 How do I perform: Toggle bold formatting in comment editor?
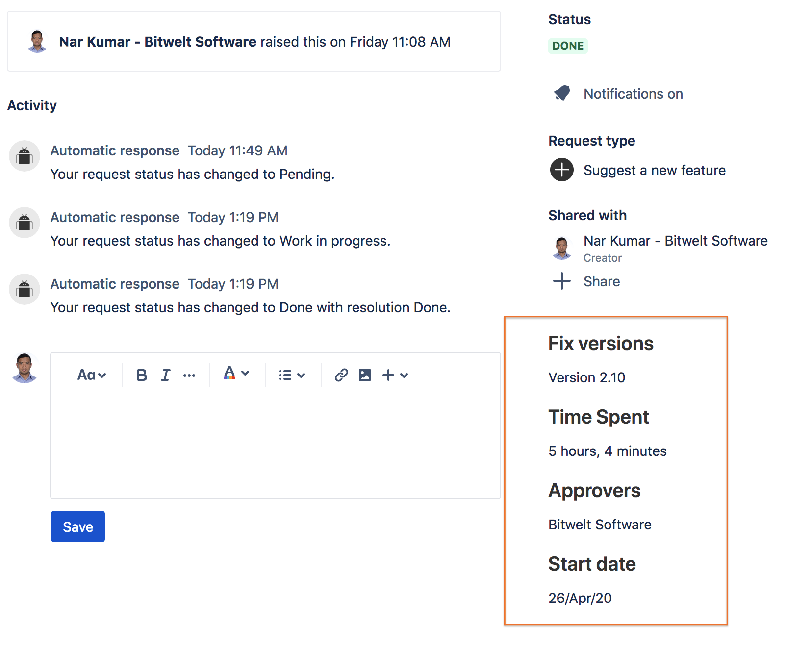click(142, 375)
